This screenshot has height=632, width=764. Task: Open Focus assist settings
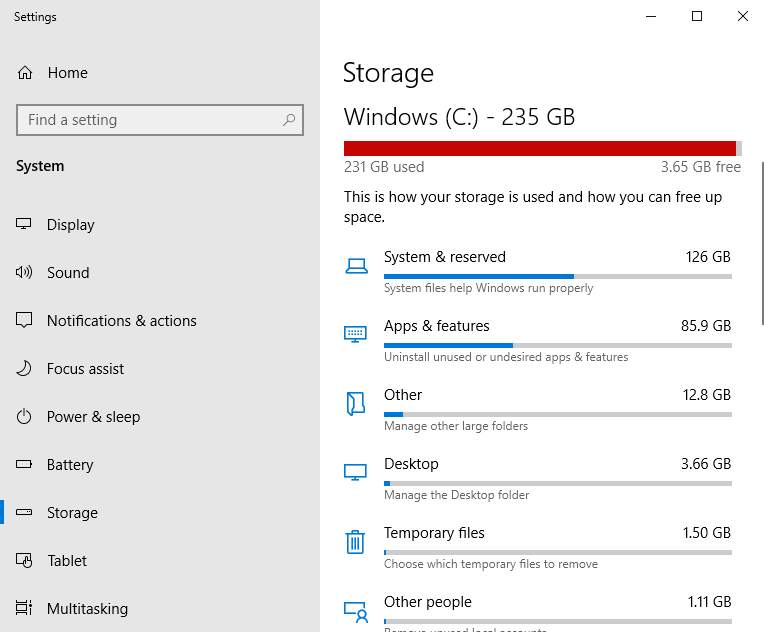[160, 369]
